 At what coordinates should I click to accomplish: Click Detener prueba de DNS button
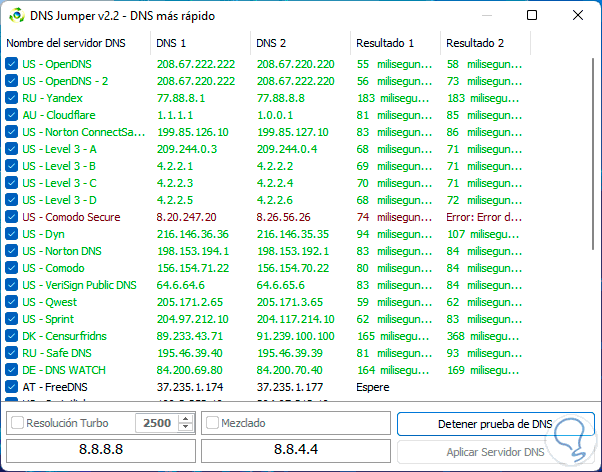[x=496, y=424]
